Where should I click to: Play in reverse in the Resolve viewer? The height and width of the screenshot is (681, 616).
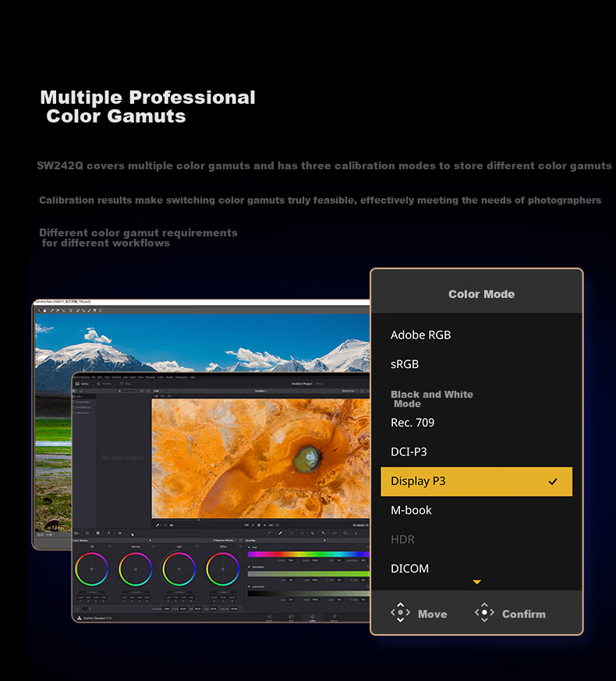tap(253, 525)
